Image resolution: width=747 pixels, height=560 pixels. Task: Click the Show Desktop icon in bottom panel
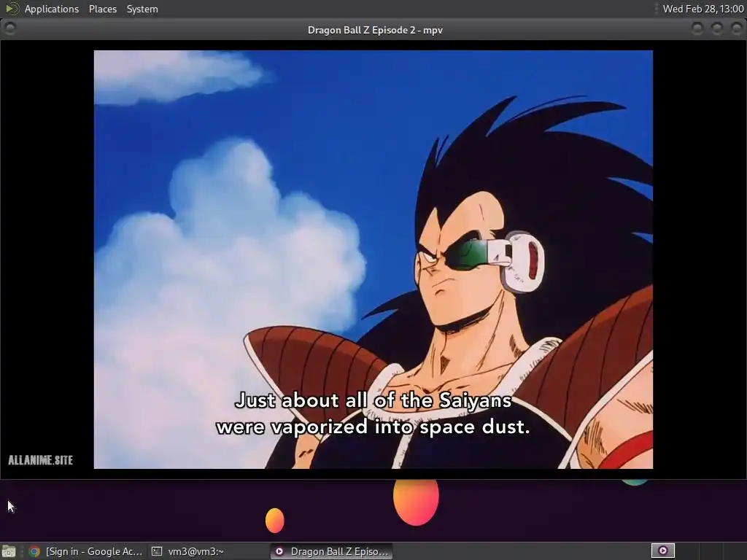[x=9, y=551]
